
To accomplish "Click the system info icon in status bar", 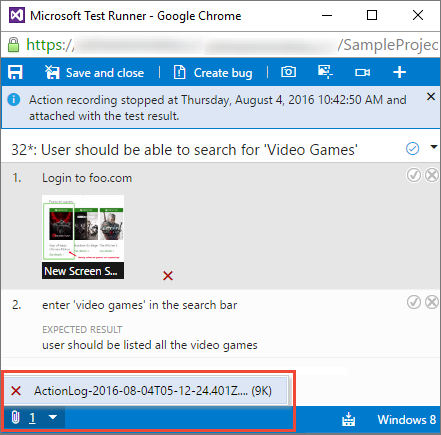I will tap(349, 419).
